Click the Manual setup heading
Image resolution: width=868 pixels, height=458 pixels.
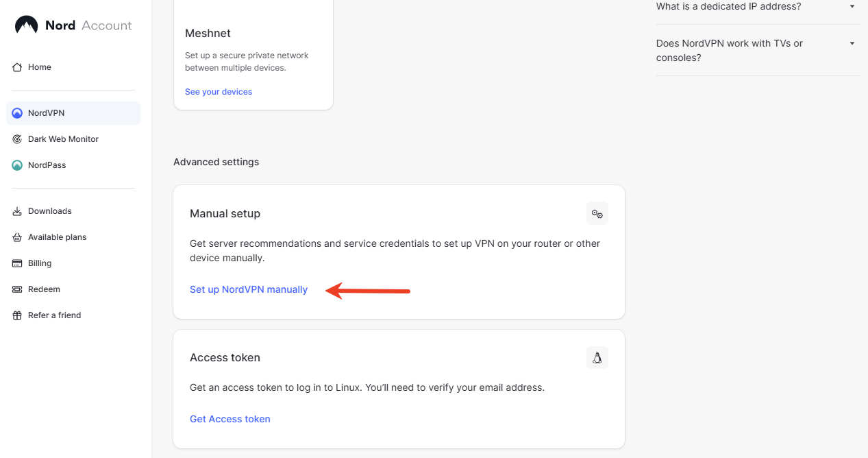[225, 214]
